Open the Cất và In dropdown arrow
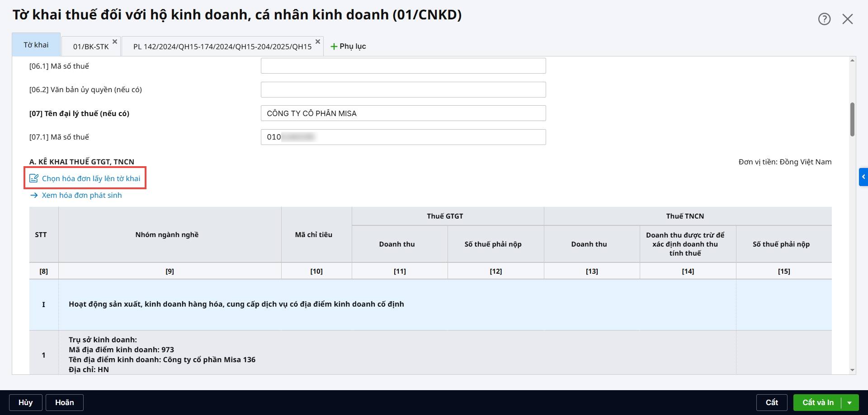Screen dimensions: 868x415 pyautogui.click(x=849, y=402)
